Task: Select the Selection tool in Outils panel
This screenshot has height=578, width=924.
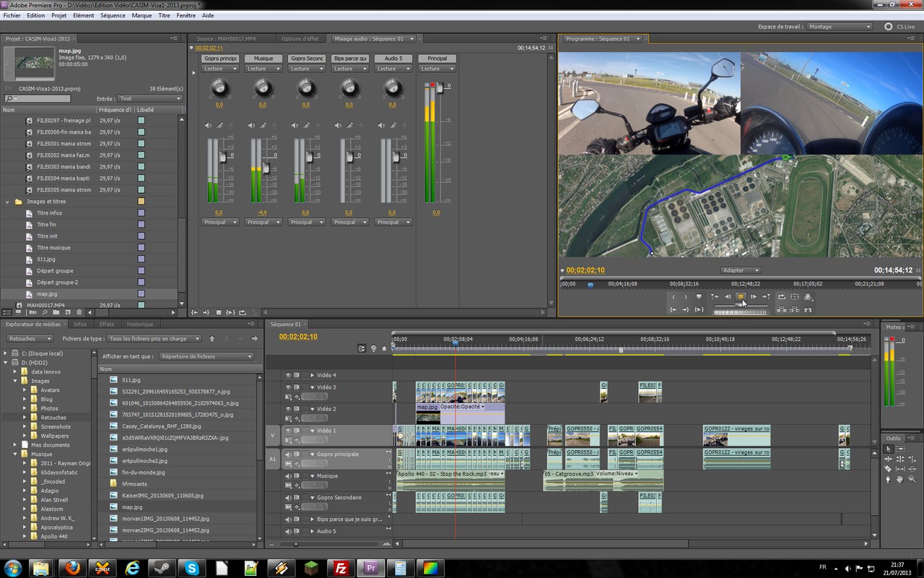Action: pos(889,449)
